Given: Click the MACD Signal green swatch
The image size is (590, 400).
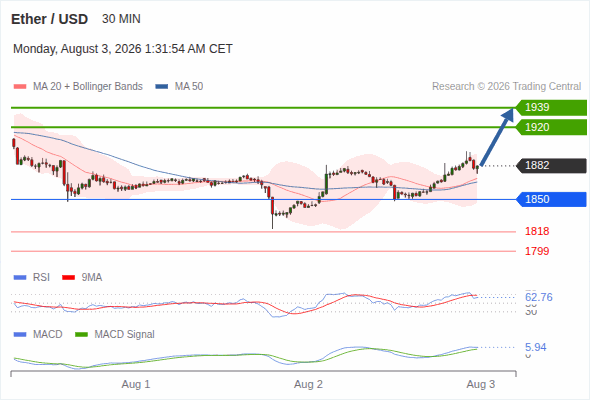Looking at the screenshot, I should (81, 335).
